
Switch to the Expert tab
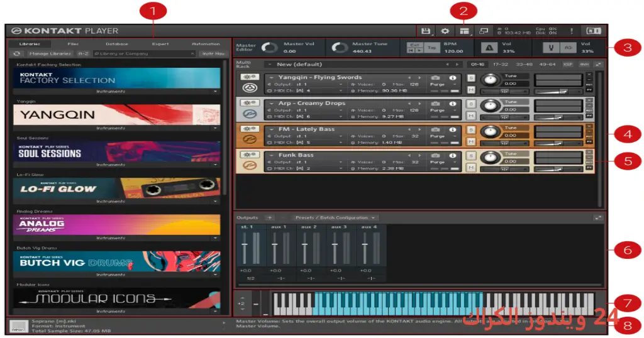tap(160, 44)
